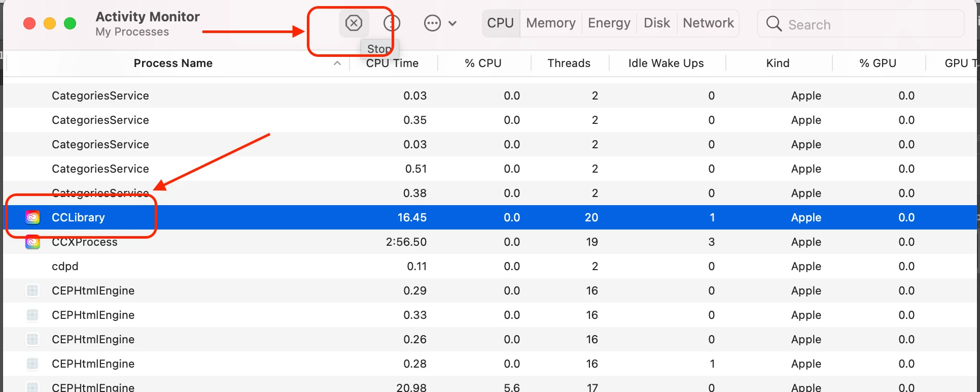Click the CCLibrary Creative Cloud icon
The image size is (980, 392).
[x=32, y=217]
